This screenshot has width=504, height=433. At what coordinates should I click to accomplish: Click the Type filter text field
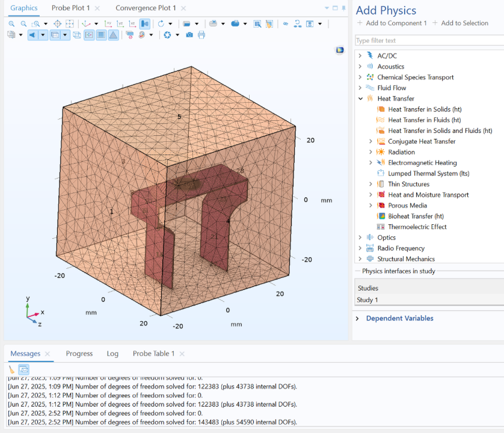pyautogui.click(x=429, y=40)
